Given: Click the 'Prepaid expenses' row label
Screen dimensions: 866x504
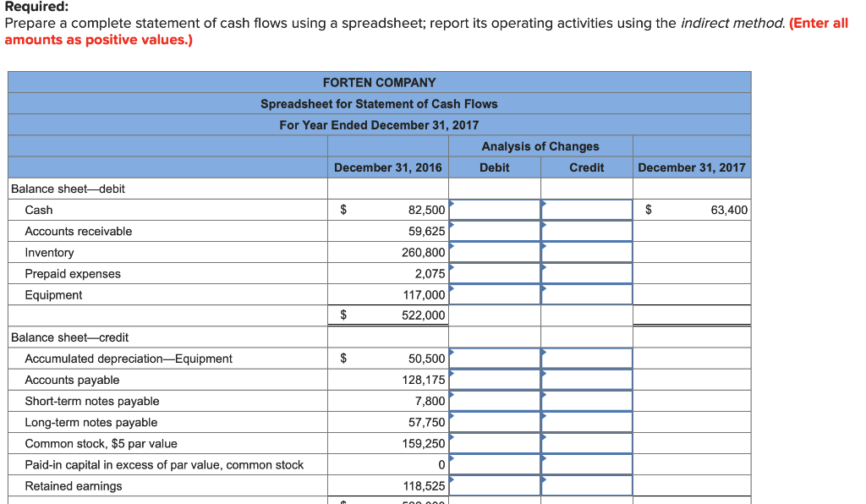Looking at the screenshot, I should pyautogui.click(x=73, y=274).
